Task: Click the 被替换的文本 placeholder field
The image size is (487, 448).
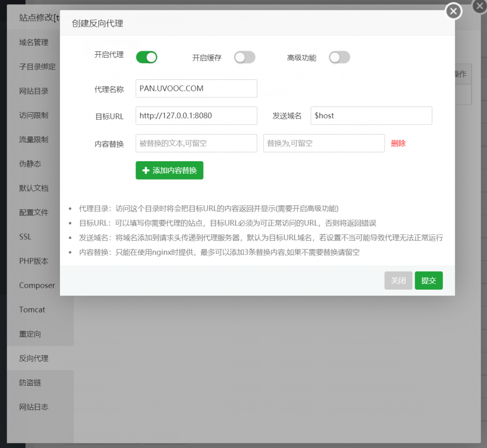Action: coord(196,143)
